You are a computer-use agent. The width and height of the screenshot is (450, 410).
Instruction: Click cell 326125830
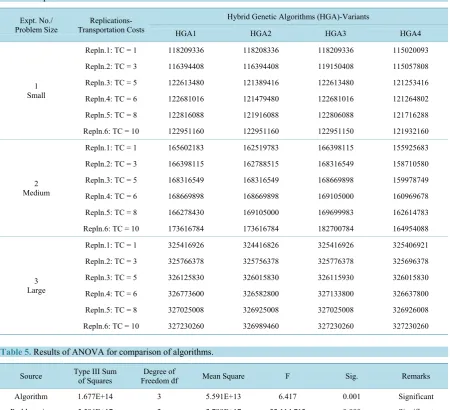coord(186,278)
